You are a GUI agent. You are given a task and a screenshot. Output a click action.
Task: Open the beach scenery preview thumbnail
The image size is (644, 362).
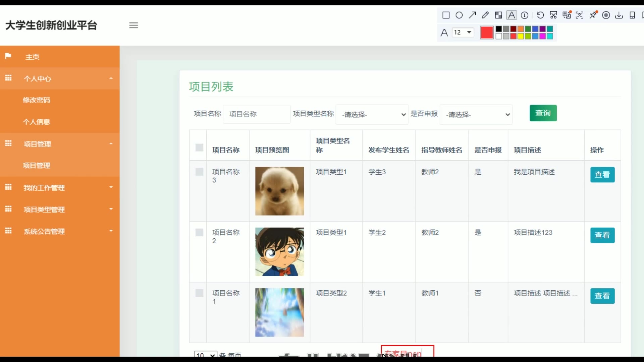point(279,312)
